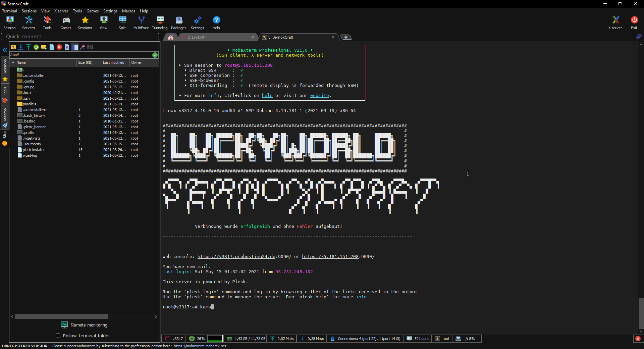Click the Name column sort arrow
The height and width of the screenshot is (349, 644).
coord(13,63)
